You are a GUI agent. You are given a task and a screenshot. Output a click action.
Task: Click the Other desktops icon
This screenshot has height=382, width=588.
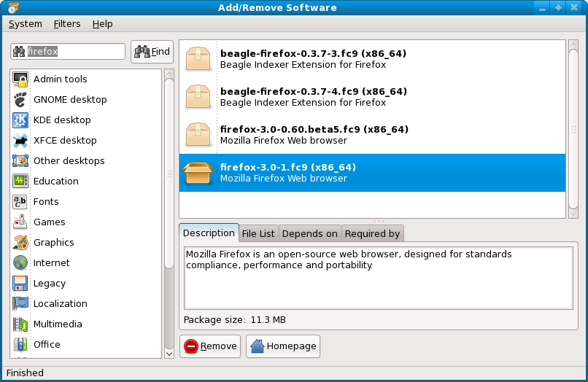point(20,161)
